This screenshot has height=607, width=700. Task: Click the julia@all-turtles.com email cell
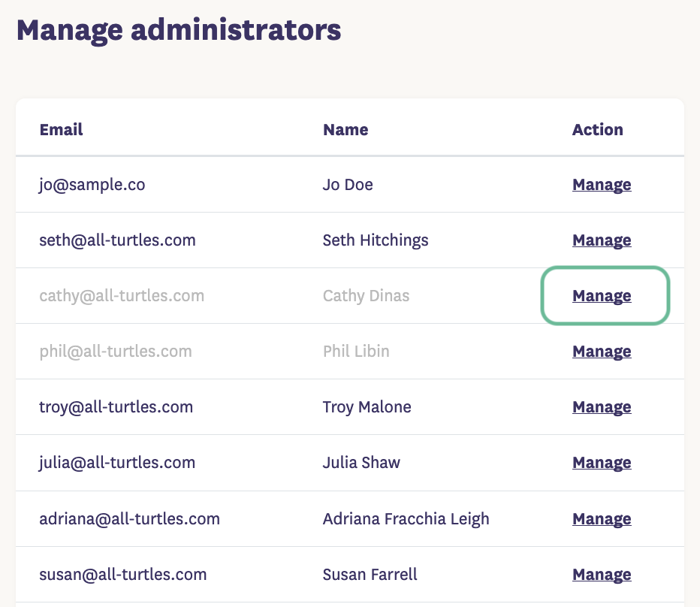117,463
